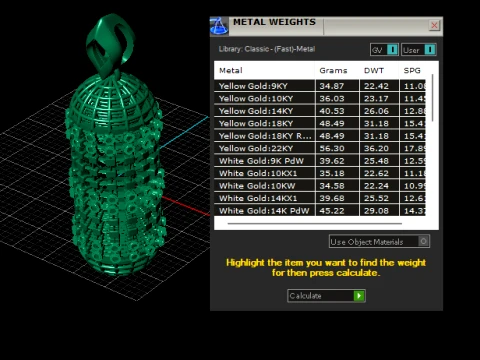Click the 25.52 DWT value
Image resolution: width=480 pixels, height=360 pixels.
376,198
